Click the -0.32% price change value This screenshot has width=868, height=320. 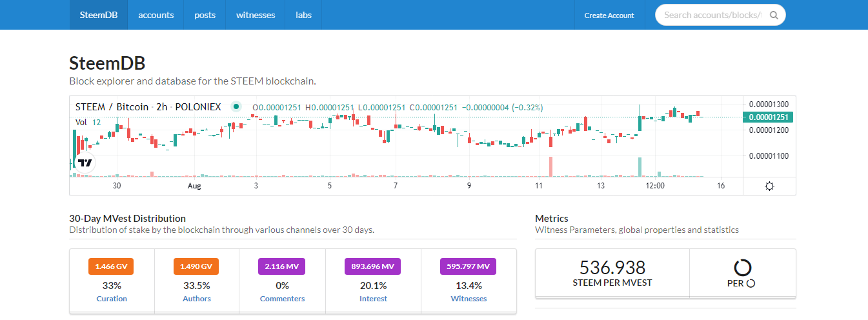coord(527,107)
